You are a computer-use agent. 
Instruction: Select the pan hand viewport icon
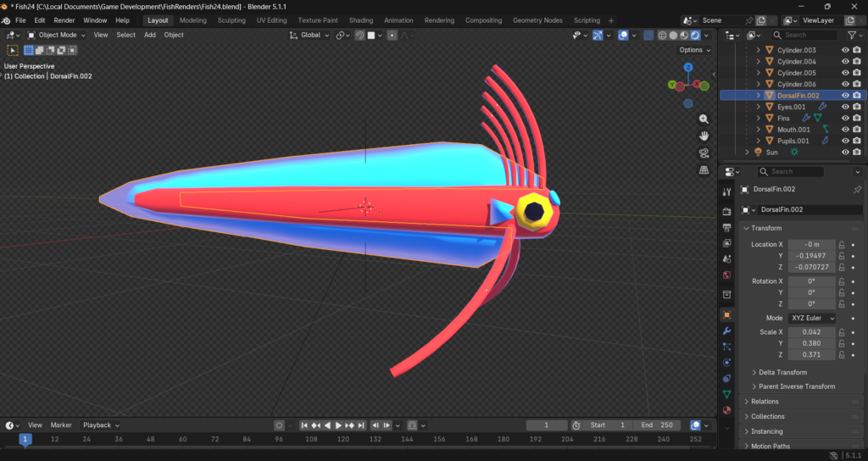tap(704, 136)
